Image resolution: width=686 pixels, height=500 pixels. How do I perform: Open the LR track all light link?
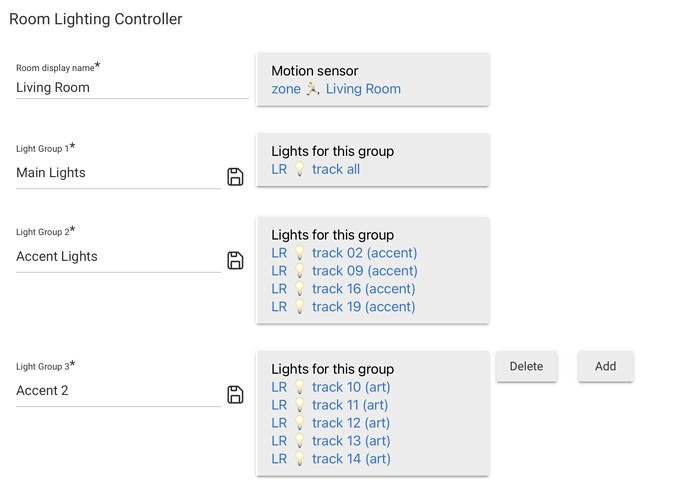[x=315, y=169]
